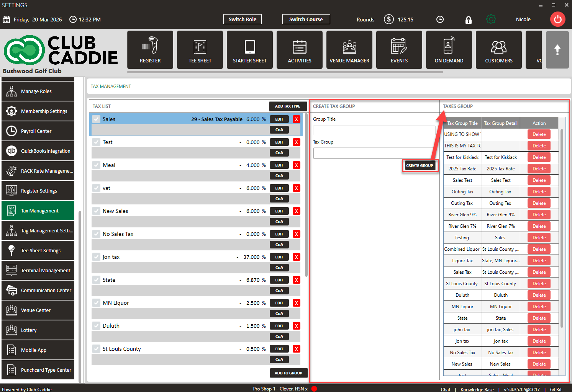This screenshot has height=392, width=572.
Task: Open settings with green gear icon
Action: [x=491, y=20]
